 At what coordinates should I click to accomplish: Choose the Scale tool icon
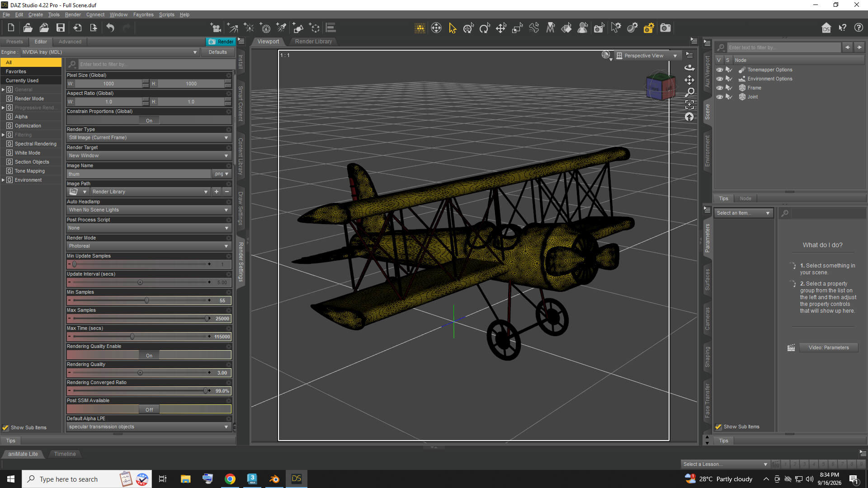517,28
